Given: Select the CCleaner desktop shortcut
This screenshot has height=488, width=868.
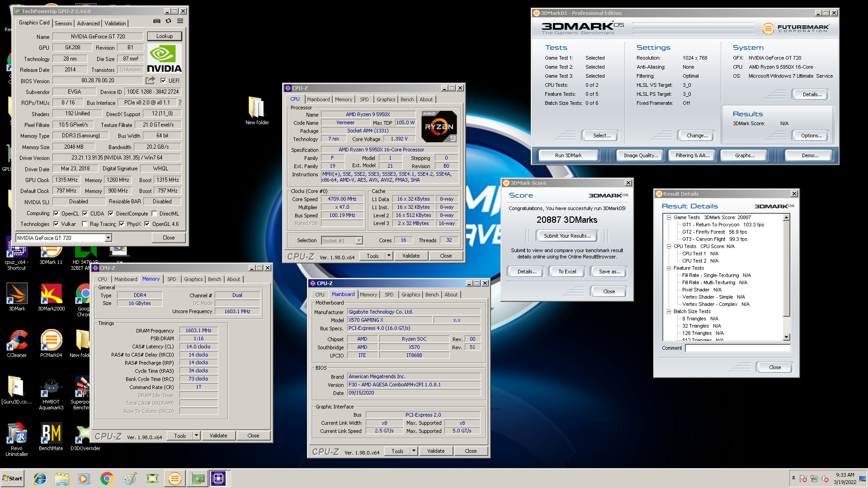Looking at the screenshot, I should coord(17,344).
